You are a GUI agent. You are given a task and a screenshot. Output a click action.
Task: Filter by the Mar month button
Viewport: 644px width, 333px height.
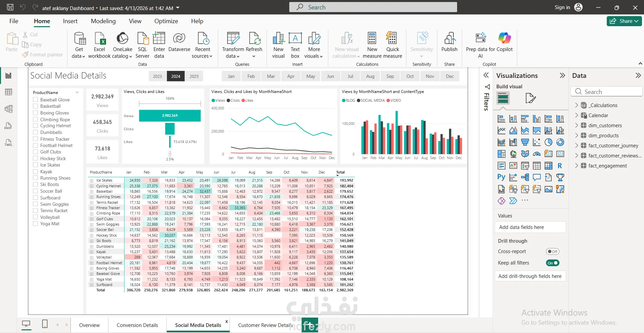[x=271, y=76]
